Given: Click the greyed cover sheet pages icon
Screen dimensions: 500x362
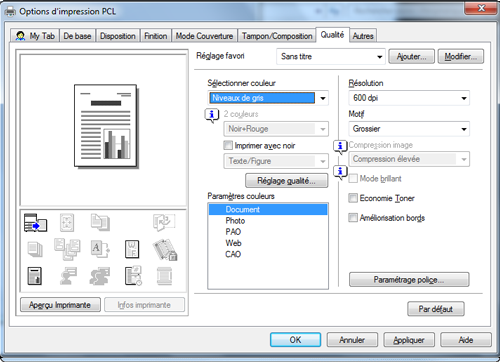Looking at the screenshot, I should (x=100, y=222).
